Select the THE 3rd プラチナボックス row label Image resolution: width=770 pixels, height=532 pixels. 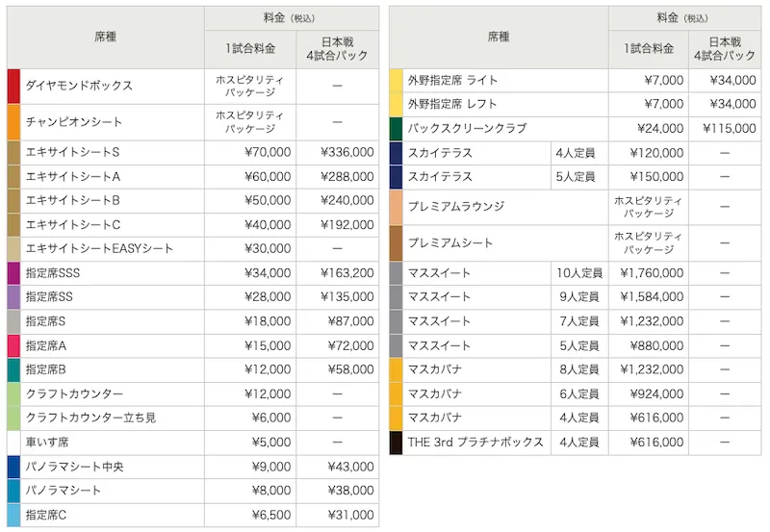click(x=475, y=443)
